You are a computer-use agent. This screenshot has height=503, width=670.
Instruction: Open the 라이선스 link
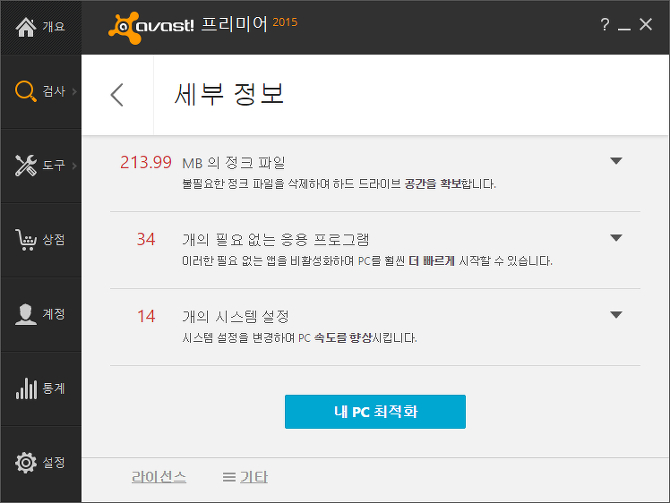[x=159, y=477]
